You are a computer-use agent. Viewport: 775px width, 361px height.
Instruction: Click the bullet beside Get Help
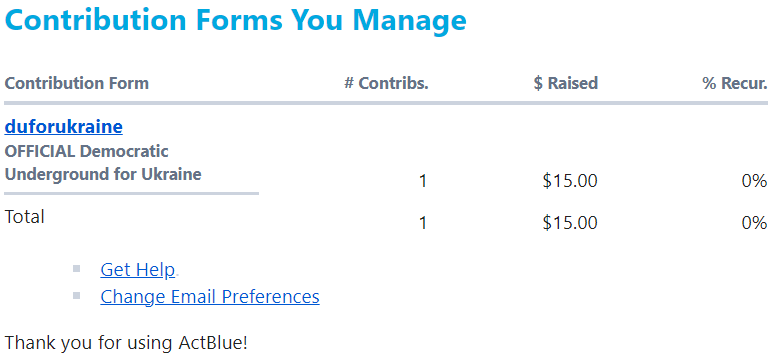pos(76,269)
